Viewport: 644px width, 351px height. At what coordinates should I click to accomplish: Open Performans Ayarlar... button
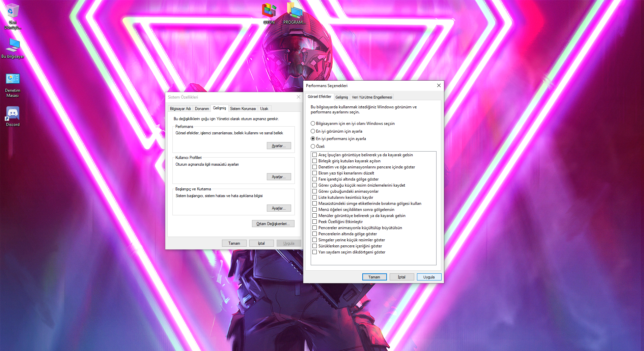pyautogui.click(x=279, y=146)
